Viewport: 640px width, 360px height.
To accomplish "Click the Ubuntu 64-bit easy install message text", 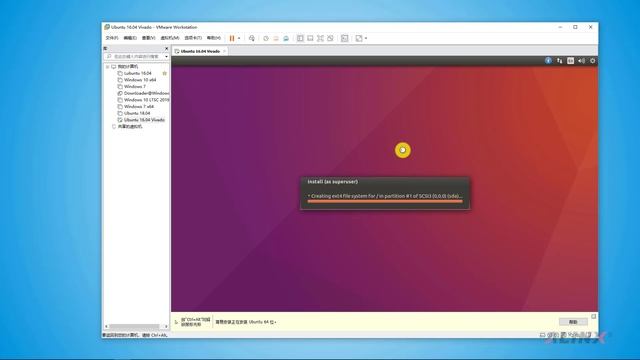I will pos(246,322).
